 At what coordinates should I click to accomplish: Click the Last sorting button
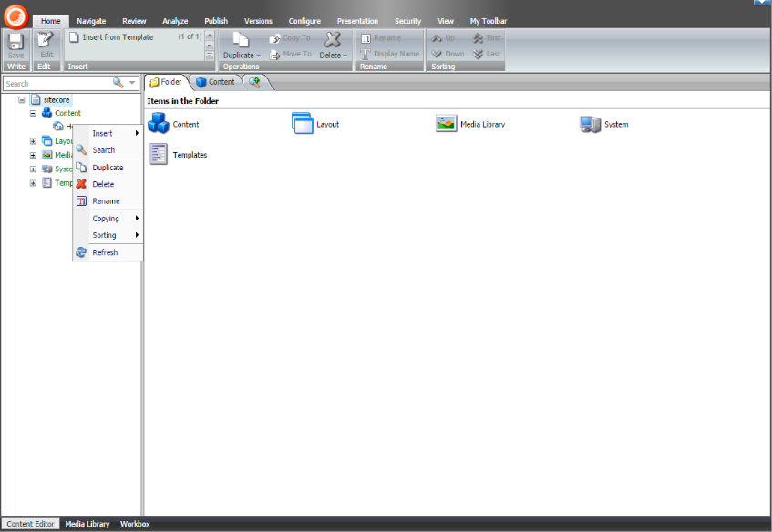[487, 54]
